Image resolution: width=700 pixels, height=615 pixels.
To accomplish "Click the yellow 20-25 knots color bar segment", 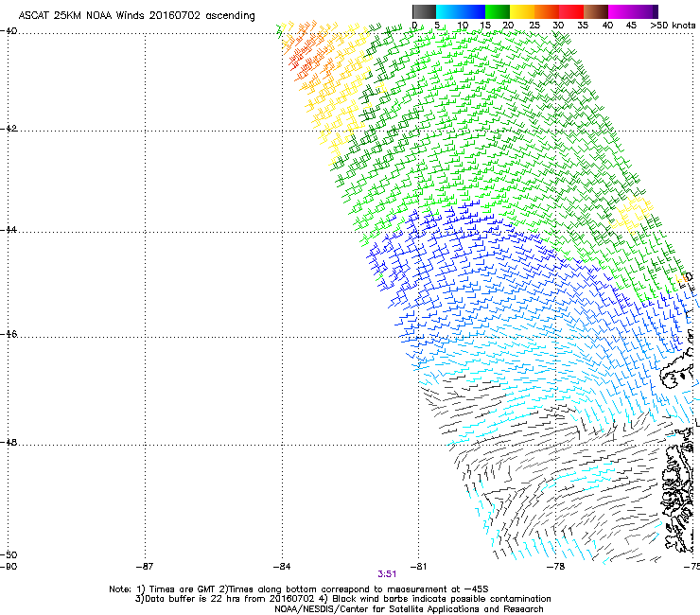I will [522, 11].
